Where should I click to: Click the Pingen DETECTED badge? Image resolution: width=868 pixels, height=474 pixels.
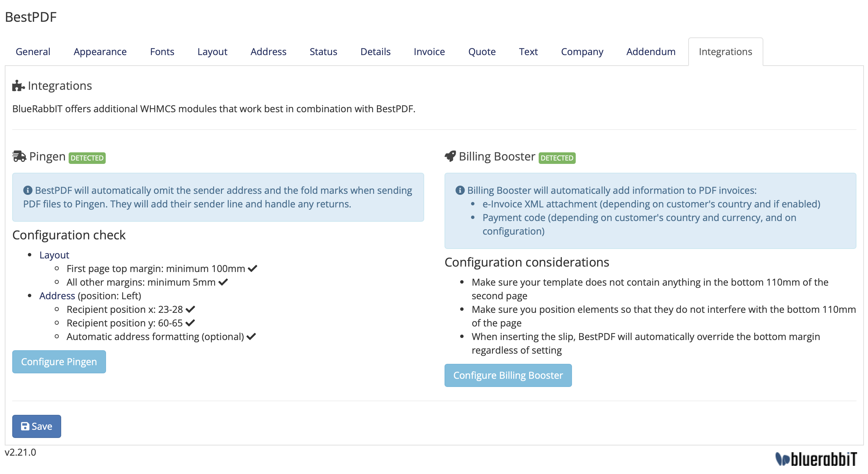(87, 158)
